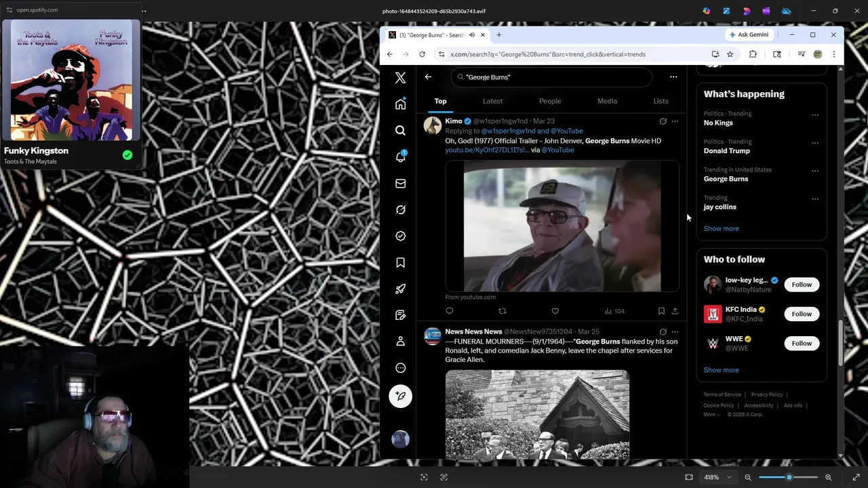Repost Kimo's Oh, God! trailer post

click(502, 311)
